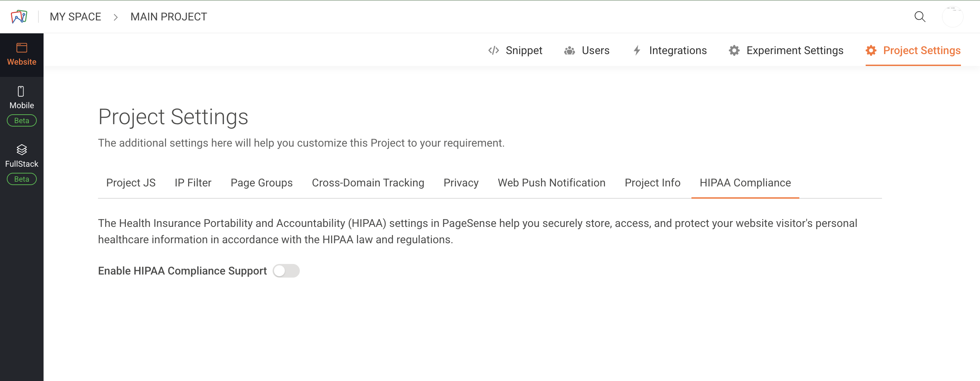Go to the Privacy tab
980x381 pixels.
(461, 183)
